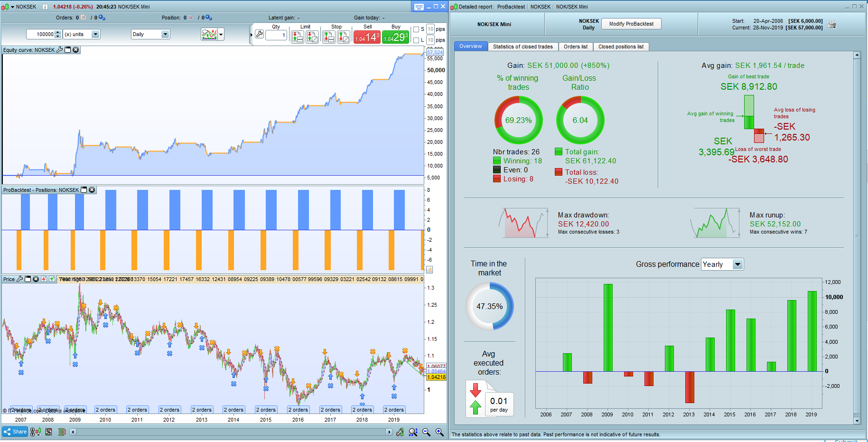
Task: Print the detailed report
Action: 831,24
